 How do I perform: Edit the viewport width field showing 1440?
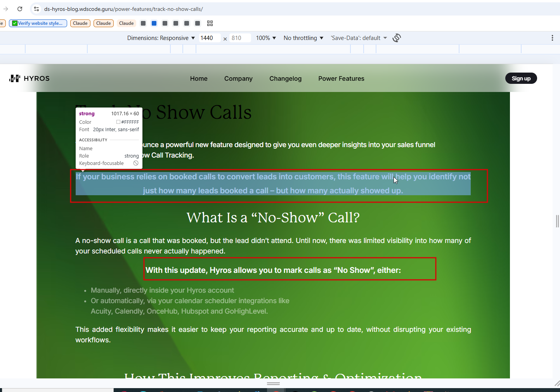(x=210, y=38)
